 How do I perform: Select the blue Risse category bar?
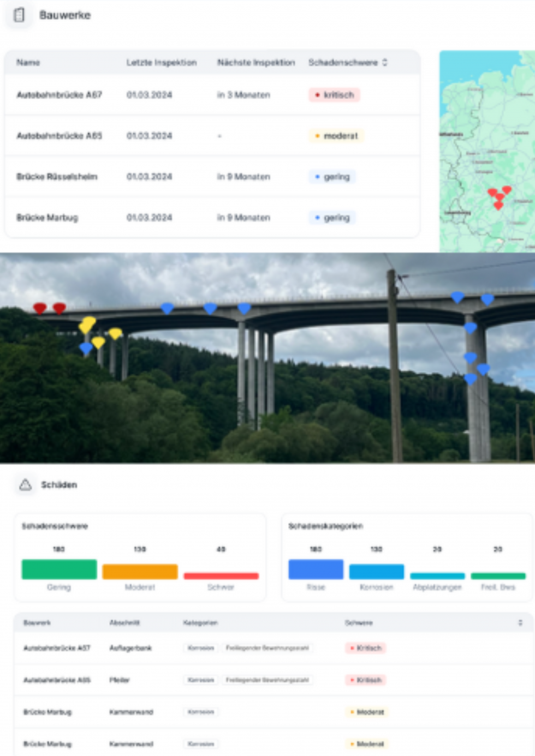point(316,569)
